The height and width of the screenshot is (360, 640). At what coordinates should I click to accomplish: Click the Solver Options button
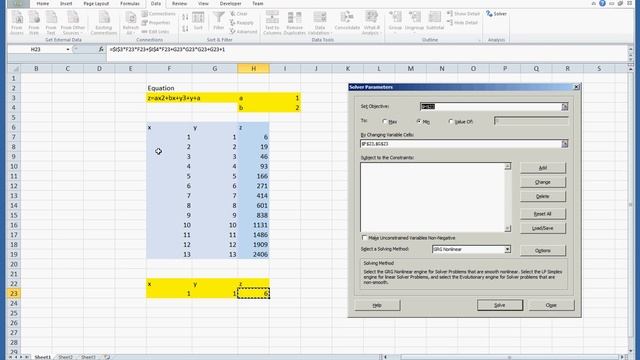pyautogui.click(x=542, y=251)
